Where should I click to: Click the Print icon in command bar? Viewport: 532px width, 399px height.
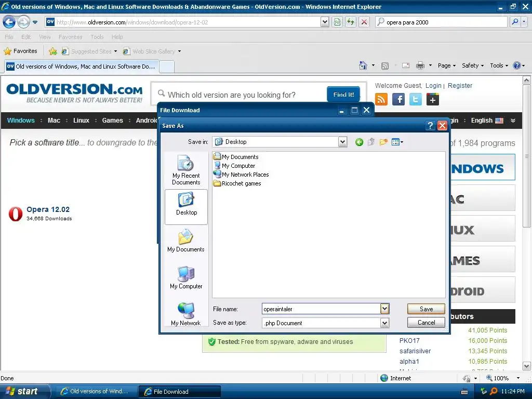click(420, 65)
